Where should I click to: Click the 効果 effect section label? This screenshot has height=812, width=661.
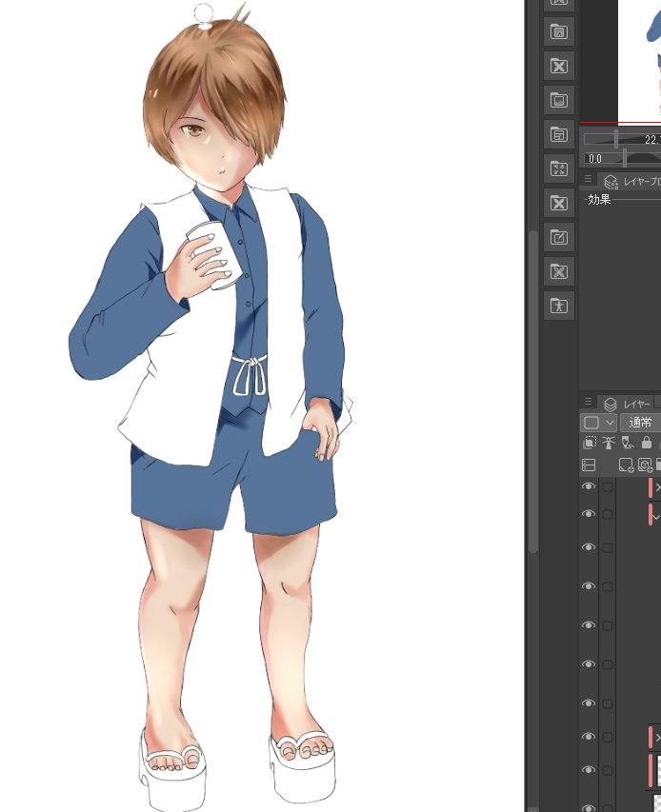click(x=599, y=200)
